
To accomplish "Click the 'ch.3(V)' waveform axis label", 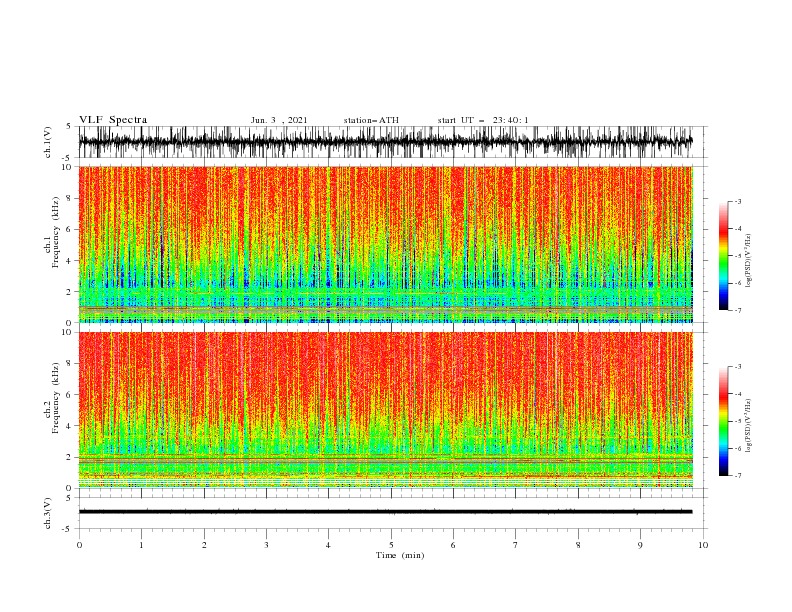I will (48, 513).
